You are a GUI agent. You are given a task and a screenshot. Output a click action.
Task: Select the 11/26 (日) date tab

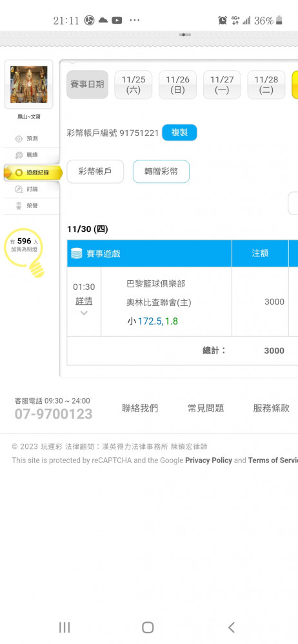click(x=177, y=84)
